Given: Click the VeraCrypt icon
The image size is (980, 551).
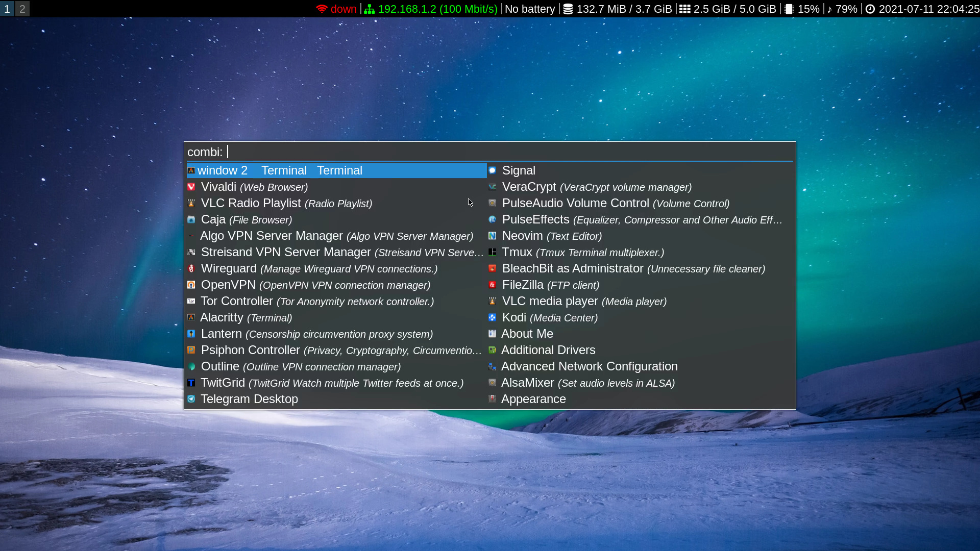Looking at the screenshot, I should pyautogui.click(x=493, y=187).
